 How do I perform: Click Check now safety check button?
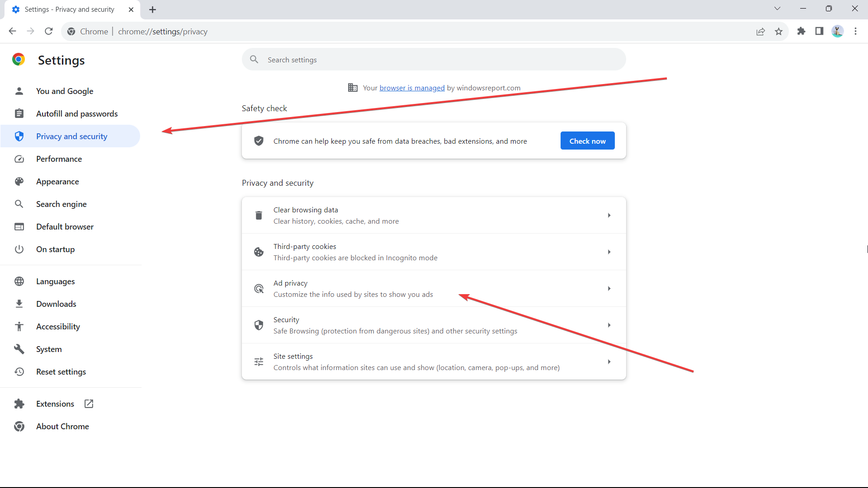587,141
